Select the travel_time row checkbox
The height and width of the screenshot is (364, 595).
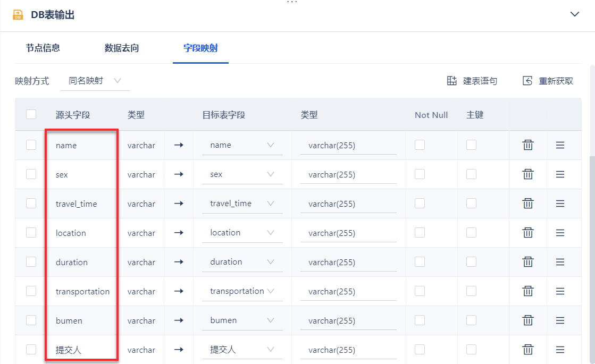click(31, 203)
